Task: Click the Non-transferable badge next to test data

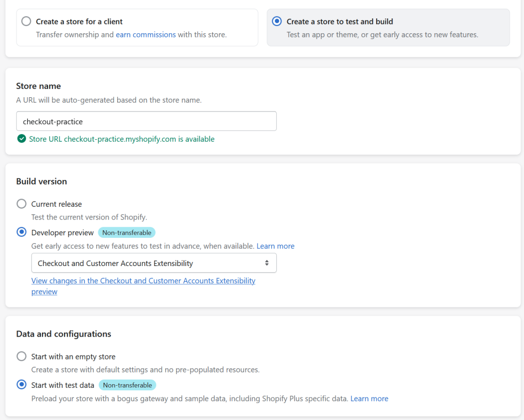Action: click(127, 385)
